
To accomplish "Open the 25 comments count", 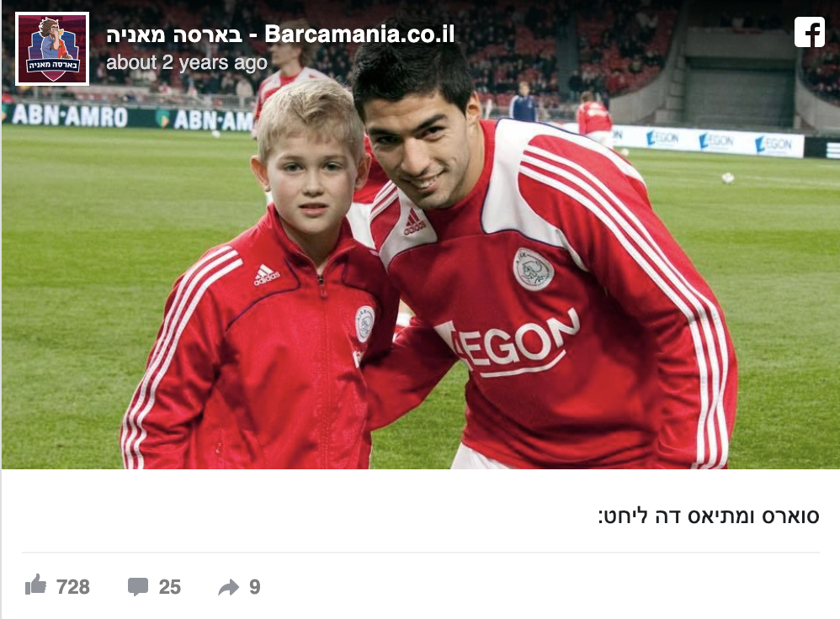I will point(170,587).
